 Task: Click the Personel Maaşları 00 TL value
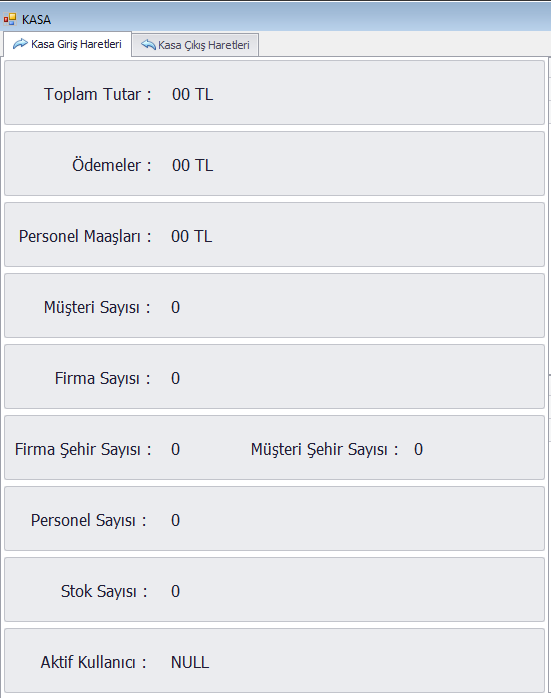coord(191,236)
